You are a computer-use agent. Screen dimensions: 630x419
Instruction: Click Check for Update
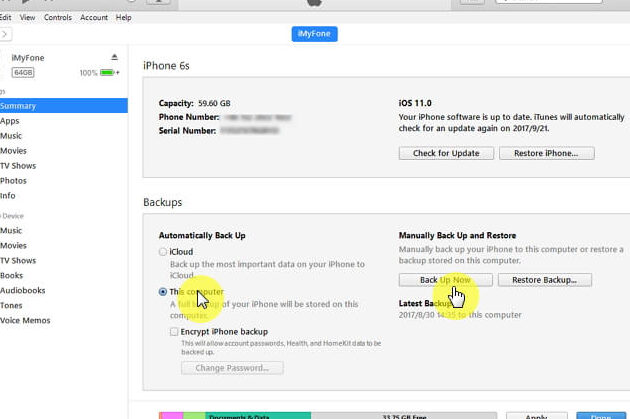(445, 153)
